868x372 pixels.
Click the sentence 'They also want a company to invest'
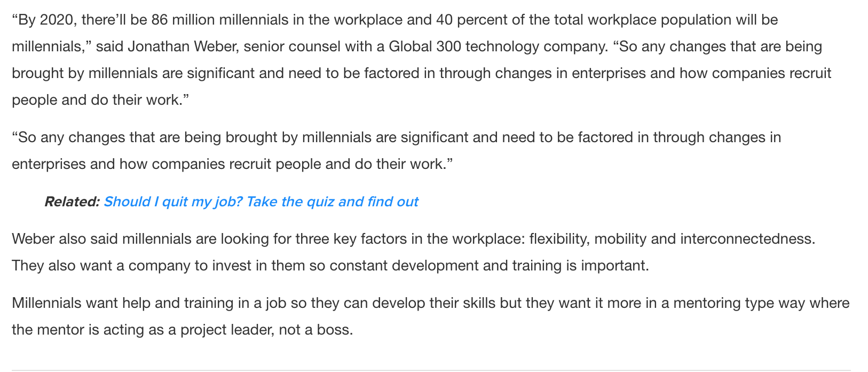pos(330,266)
